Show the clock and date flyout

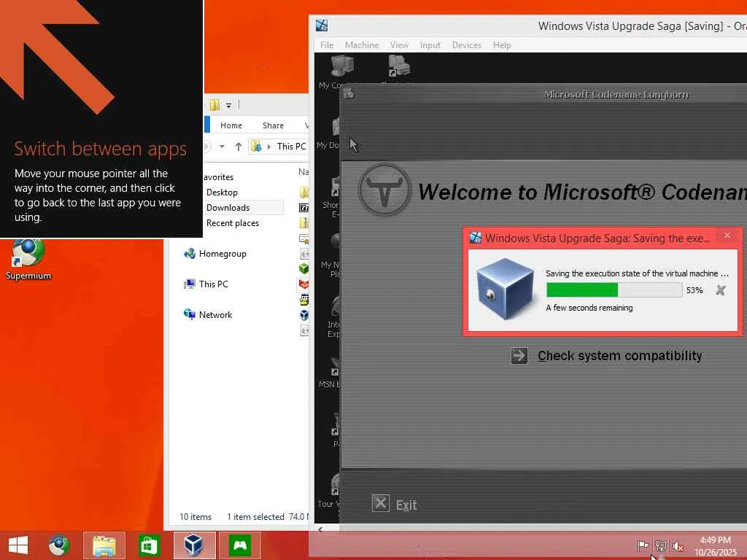coord(715,545)
